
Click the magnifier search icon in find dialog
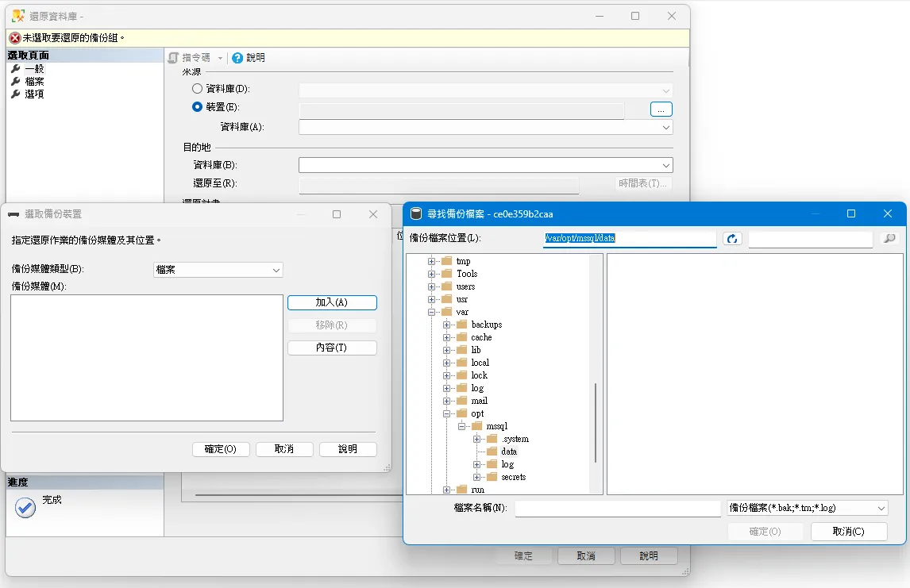(889, 237)
